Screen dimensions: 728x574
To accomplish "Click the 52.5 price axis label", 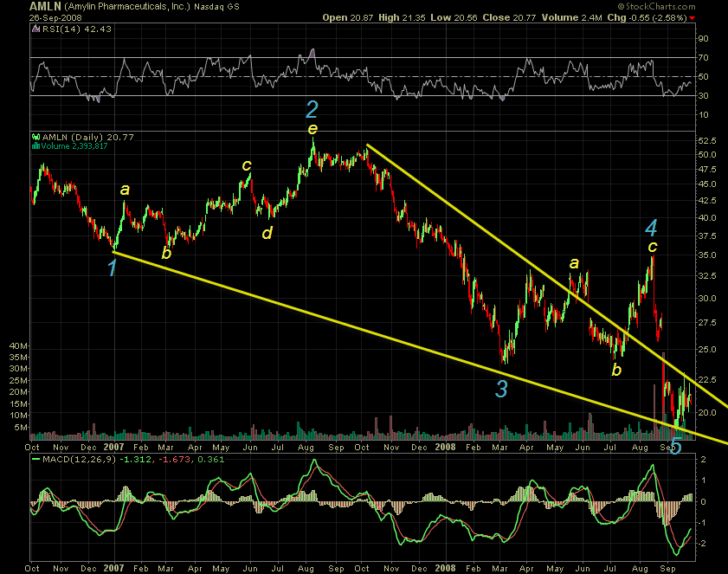I will tap(706, 141).
